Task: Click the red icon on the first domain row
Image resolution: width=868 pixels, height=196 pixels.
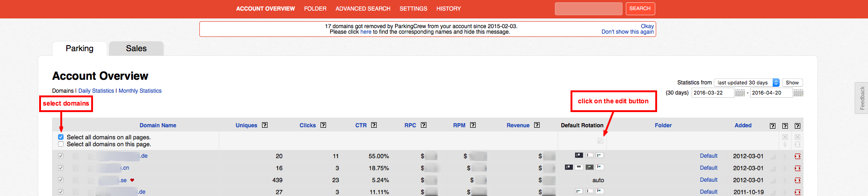Action: point(797,156)
